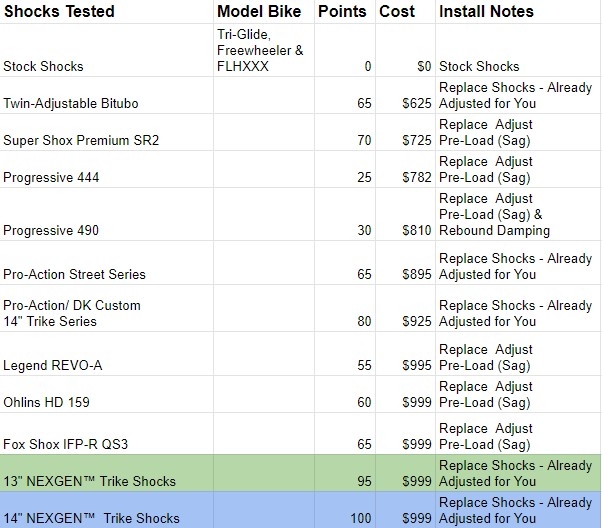Select the $999 cost for Fox Shox IFP-R QS3
Viewport: 602px width, 528px height.
click(405, 434)
